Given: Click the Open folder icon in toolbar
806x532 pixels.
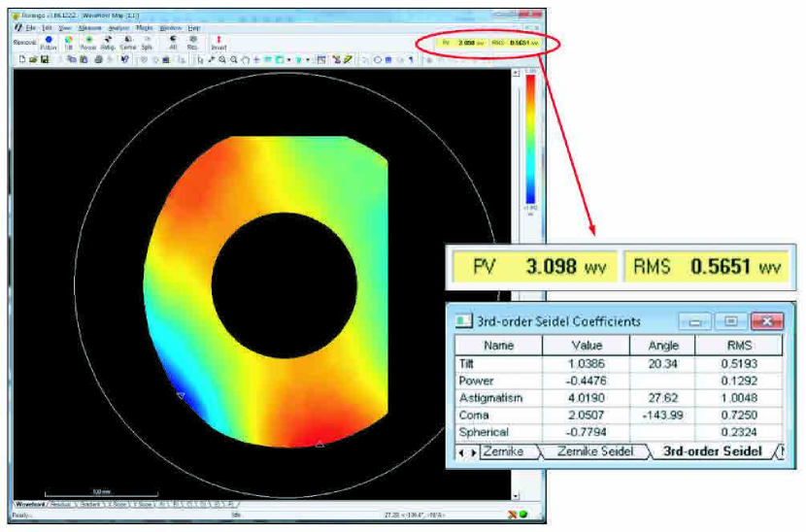Looking at the screenshot, I should point(33,59).
